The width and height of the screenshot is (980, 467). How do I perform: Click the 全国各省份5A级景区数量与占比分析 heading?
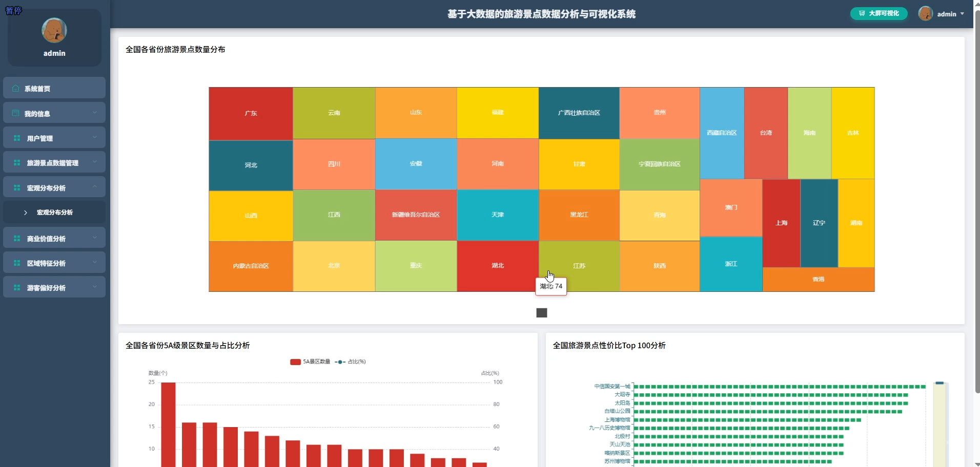tap(188, 346)
